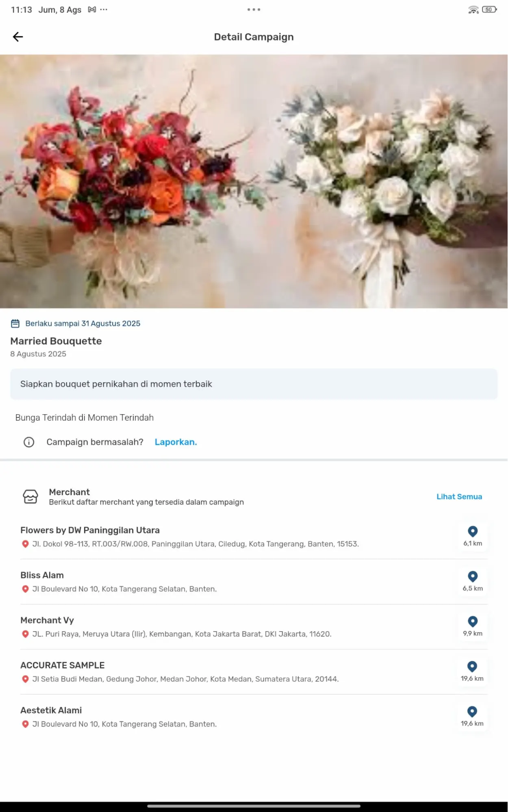Tap the Gmail notification icon in status bar
Image resolution: width=508 pixels, height=812 pixels.
92,9
